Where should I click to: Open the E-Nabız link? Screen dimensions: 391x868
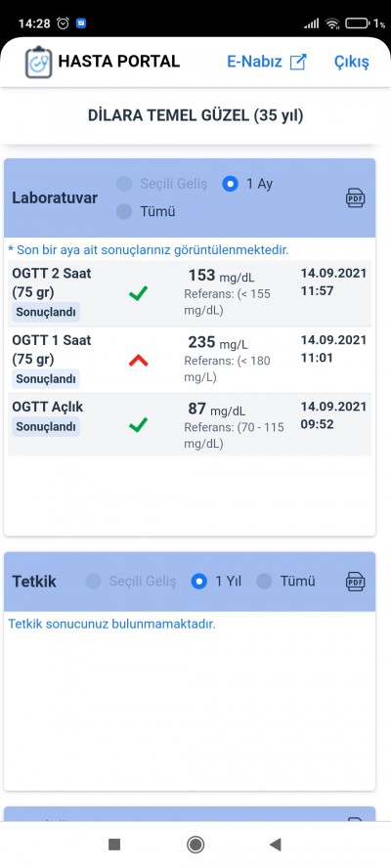pyautogui.click(x=255, y=62)
